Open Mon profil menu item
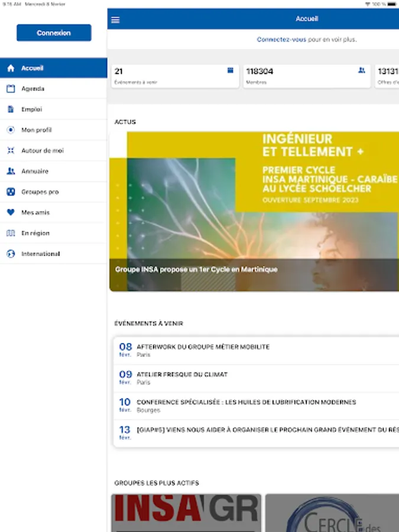Screen dimensions: 399x532 pos(54,130)
